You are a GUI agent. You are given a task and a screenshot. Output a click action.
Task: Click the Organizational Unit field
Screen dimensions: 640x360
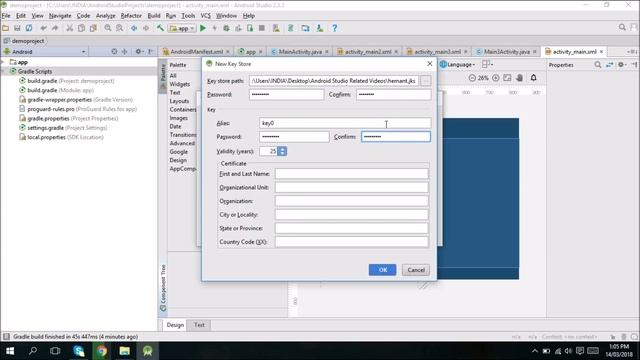[x=351, y=187]
